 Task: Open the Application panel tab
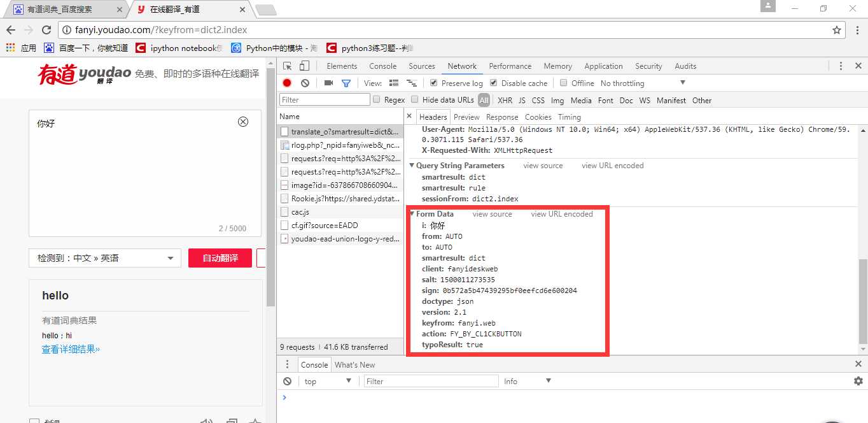click(604, 66)
